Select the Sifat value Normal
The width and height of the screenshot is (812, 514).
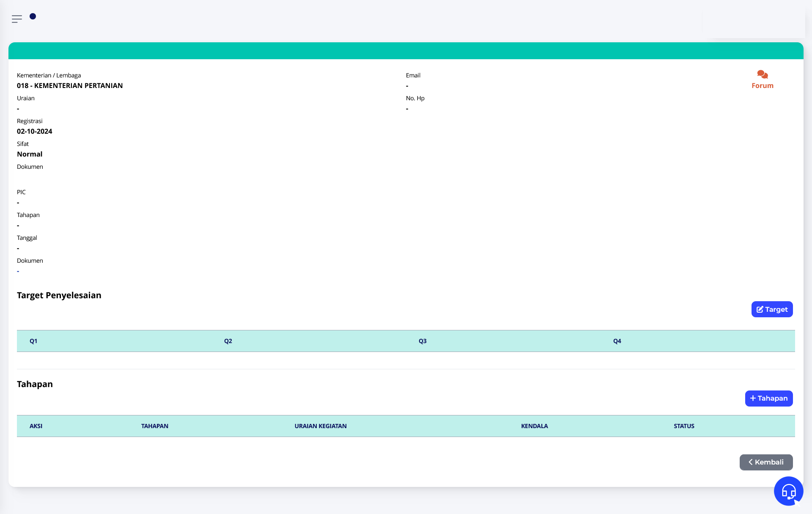tap(30, 154)
